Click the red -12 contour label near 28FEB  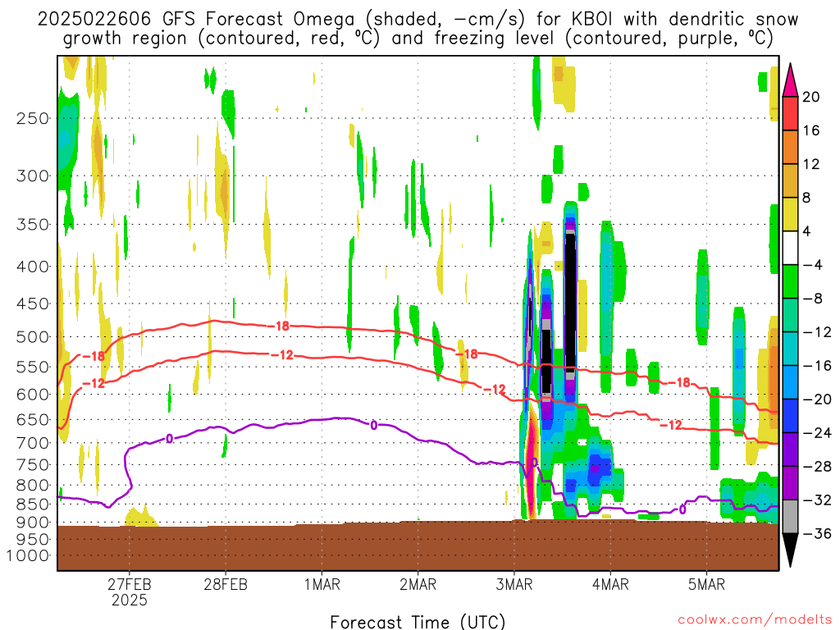tap(282, 354)
